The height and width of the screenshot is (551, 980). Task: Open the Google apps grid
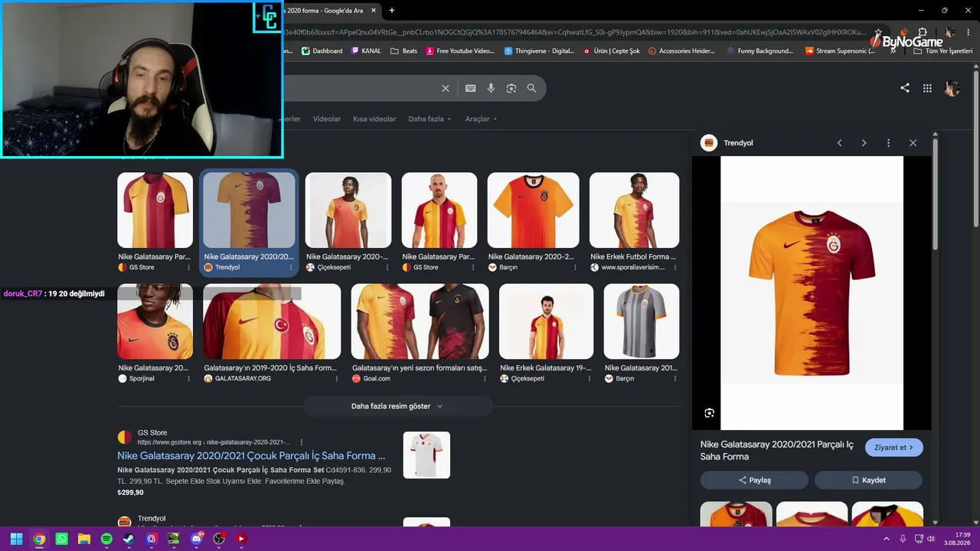click(927, 88)
